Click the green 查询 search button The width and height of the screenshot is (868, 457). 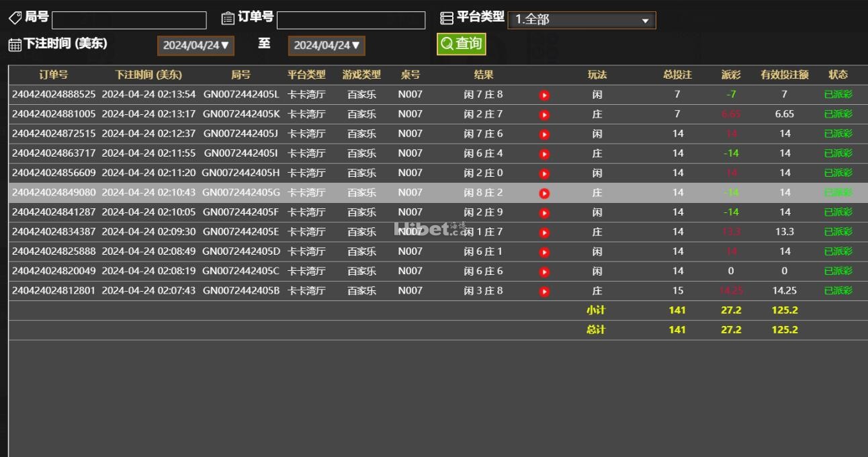click(x=461, y=44)
